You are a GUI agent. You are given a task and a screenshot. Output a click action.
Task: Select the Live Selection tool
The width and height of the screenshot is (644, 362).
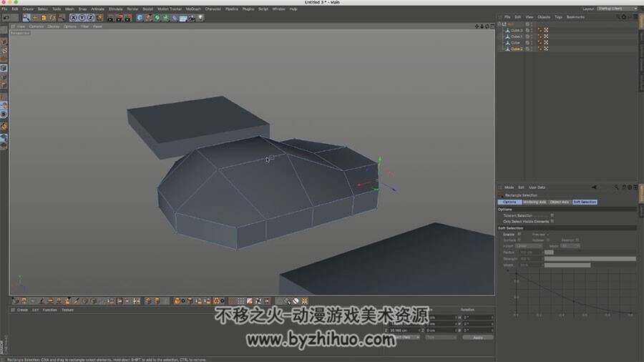click(x=26, y=18)
